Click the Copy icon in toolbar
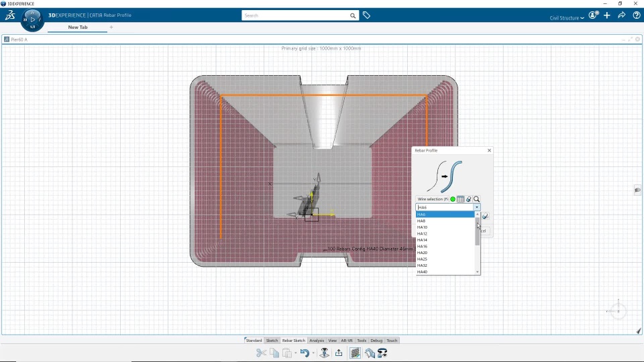The height and width of the screenshot is (362, 644). pos(274,353)
